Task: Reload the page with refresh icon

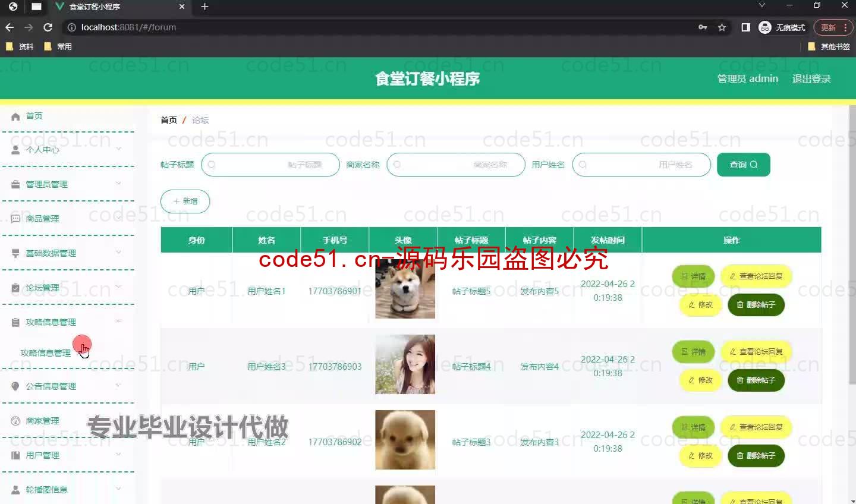Action: click(x=48, y=27)
